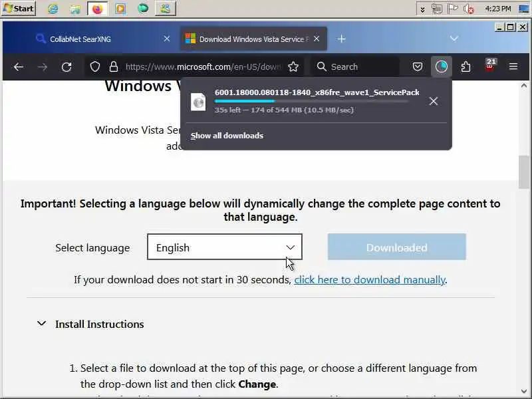Click the 4:23 PM clock
The height and width of the screenshot is (399, 532).
click(x=497, y=9)
